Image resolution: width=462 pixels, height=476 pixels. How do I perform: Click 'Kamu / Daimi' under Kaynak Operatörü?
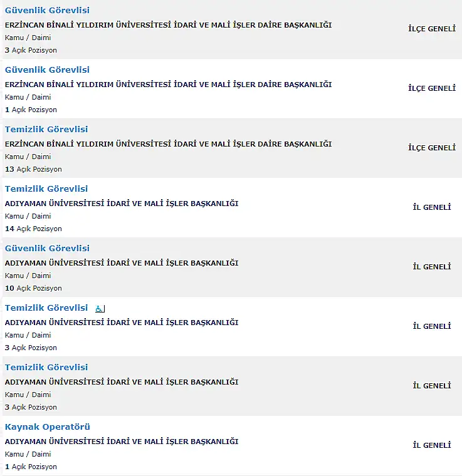(x=28, y=454)
